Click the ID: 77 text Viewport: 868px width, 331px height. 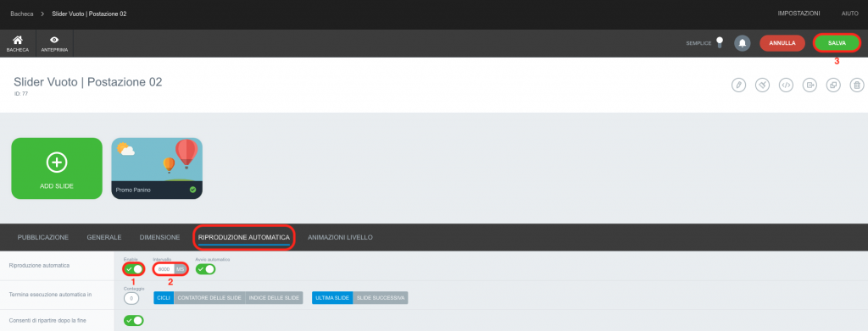(21, 93)
